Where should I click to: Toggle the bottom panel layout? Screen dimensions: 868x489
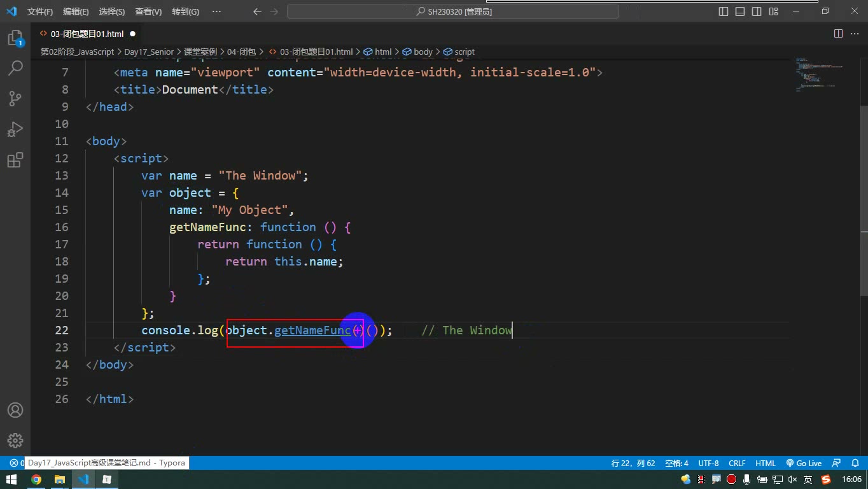tap(740, 11)
